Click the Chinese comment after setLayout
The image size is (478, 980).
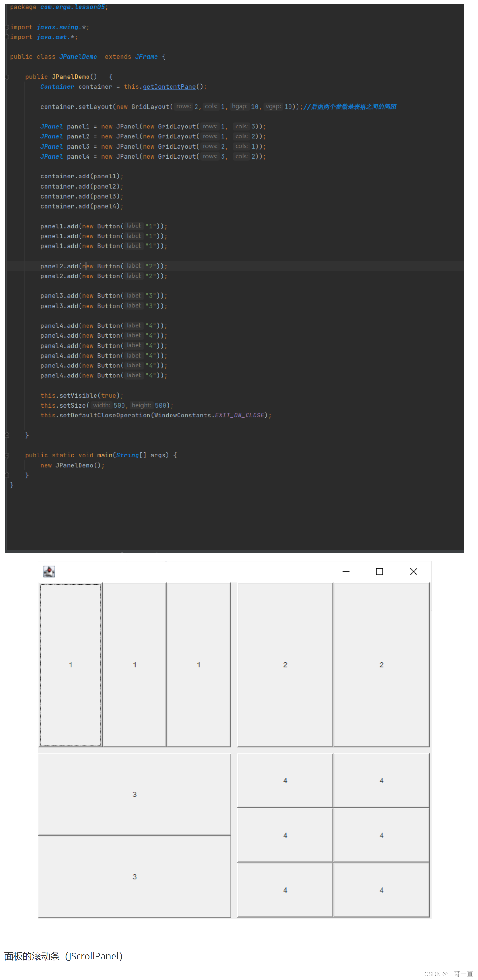(350, 107)
